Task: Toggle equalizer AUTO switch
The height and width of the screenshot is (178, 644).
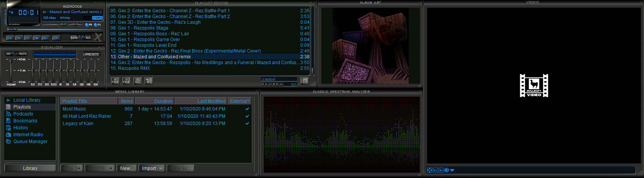Action: click(x=22, y=54)
